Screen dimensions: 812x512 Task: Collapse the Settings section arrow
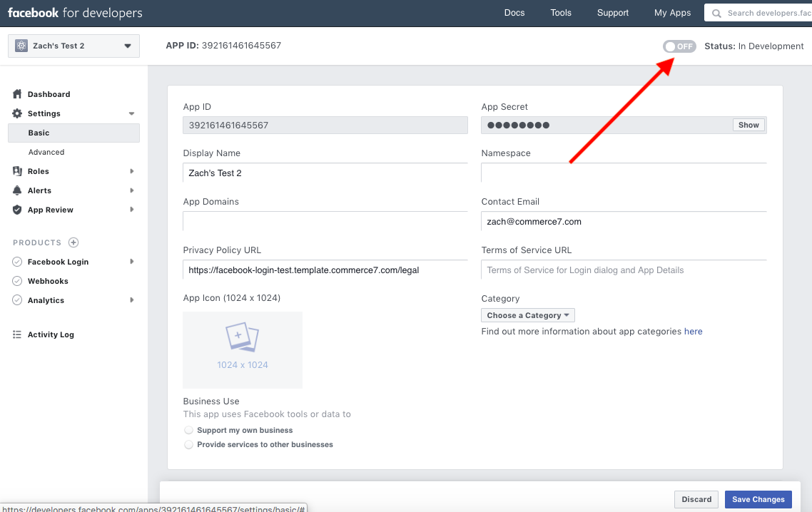(x=131, y=113)
